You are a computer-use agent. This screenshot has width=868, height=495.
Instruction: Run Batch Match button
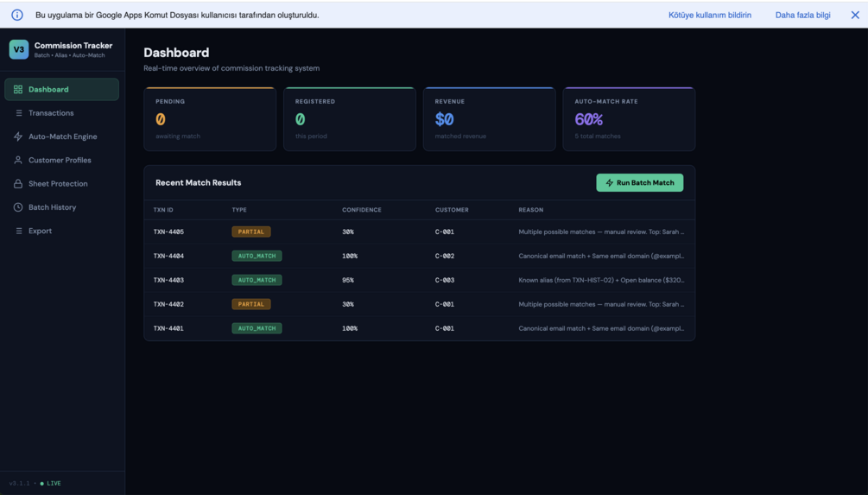click(639, 183)
